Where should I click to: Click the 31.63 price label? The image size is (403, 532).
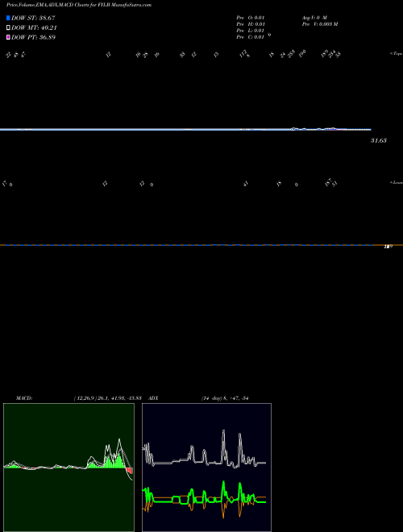tap(379, 140)
